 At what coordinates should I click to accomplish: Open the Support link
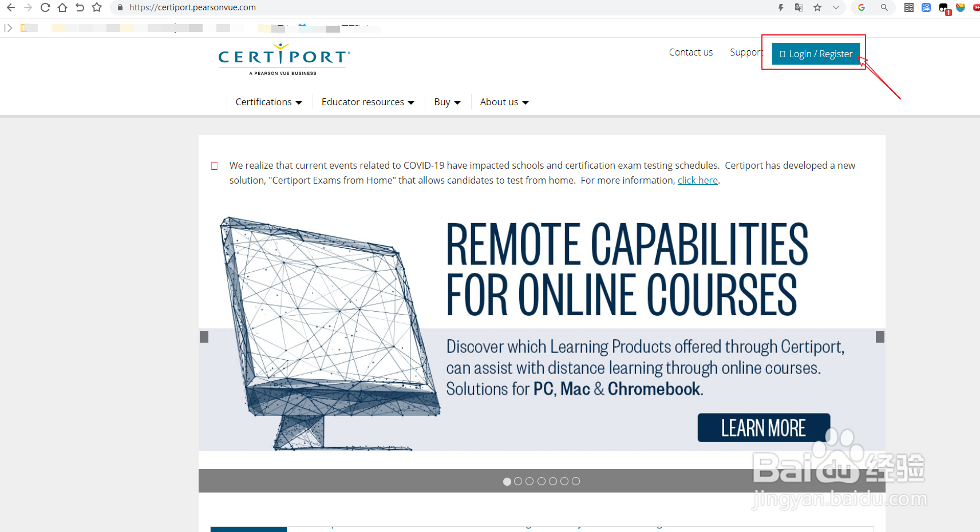pos(746,52)
